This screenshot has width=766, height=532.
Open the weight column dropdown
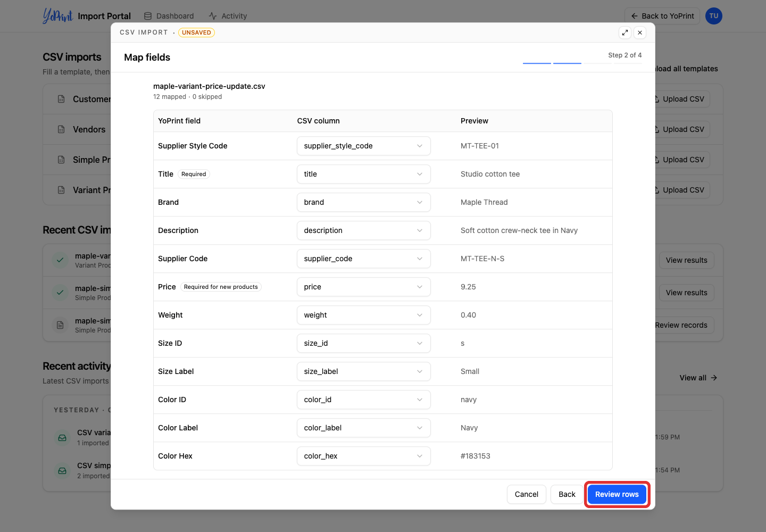(364, 315)
